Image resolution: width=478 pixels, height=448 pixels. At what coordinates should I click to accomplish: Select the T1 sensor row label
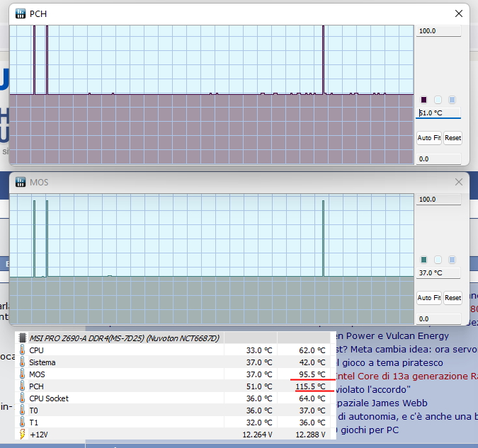click(x=33, y=423)
